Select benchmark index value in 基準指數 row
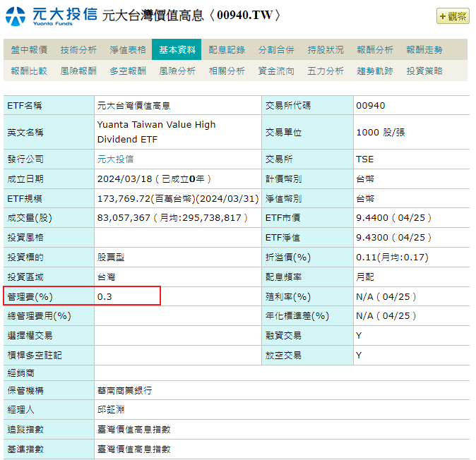The width and height of the screenshot is (476, 460). tap(133, 449)
